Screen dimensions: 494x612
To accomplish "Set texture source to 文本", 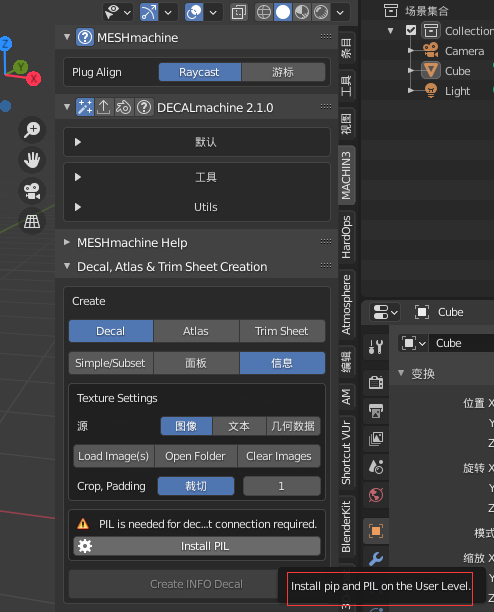I will click(x=239, y=426).
